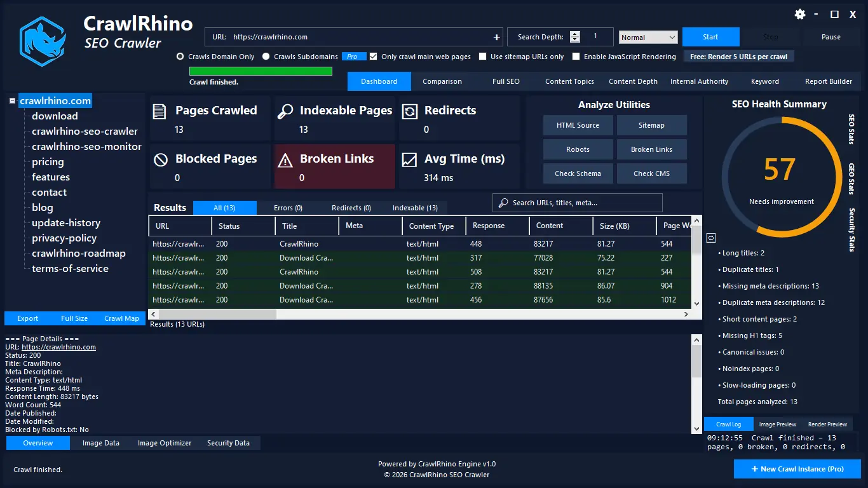868x488 pixels.
Task: Open the Normal crawl speed dropdown
Action: [648, 37]
